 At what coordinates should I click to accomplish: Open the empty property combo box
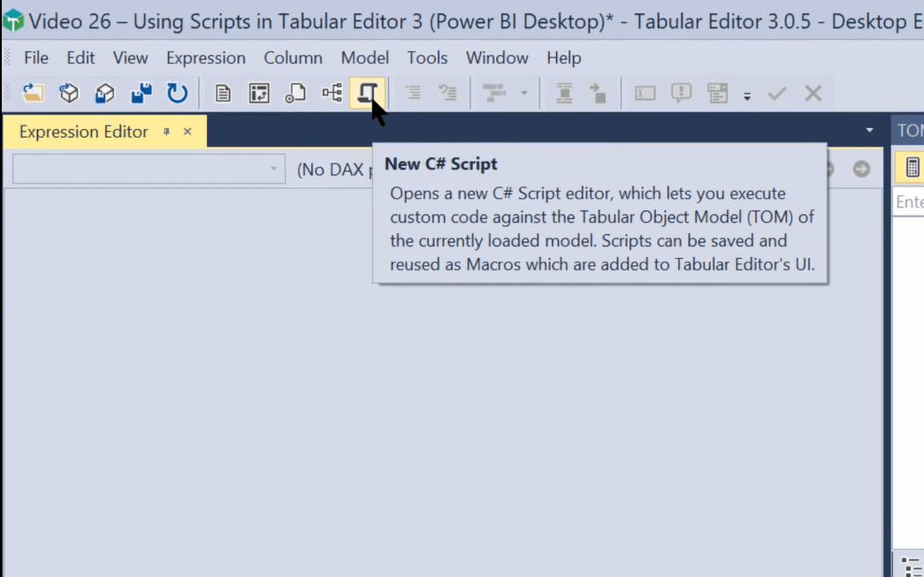[x=149, y=169]
